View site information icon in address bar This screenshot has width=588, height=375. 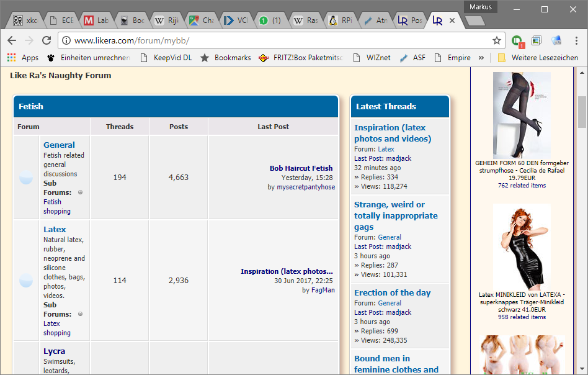click(x=67, y=40)
